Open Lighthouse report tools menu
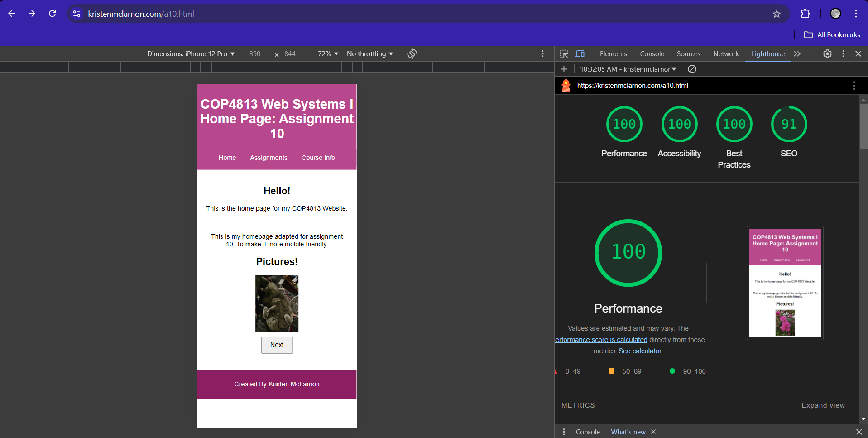Image resolution: width=868 pixels, height=438 pixels. point(854,86)
